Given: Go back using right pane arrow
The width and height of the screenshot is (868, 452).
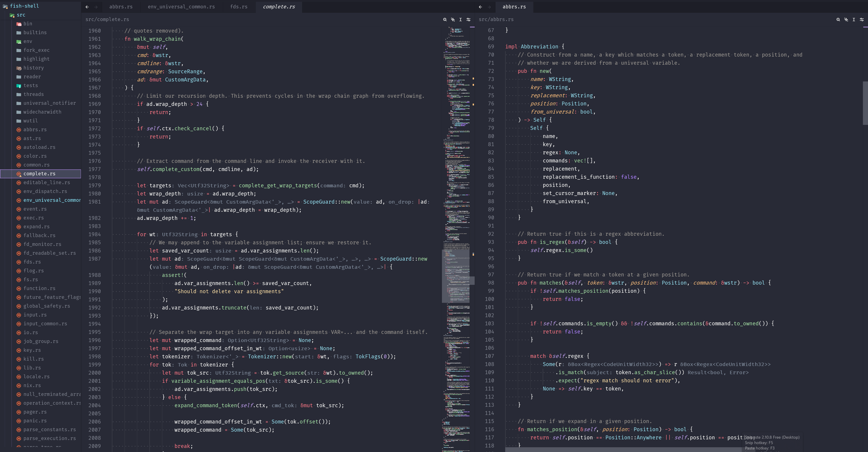Looking at the screenshot, I should (481, 7).
